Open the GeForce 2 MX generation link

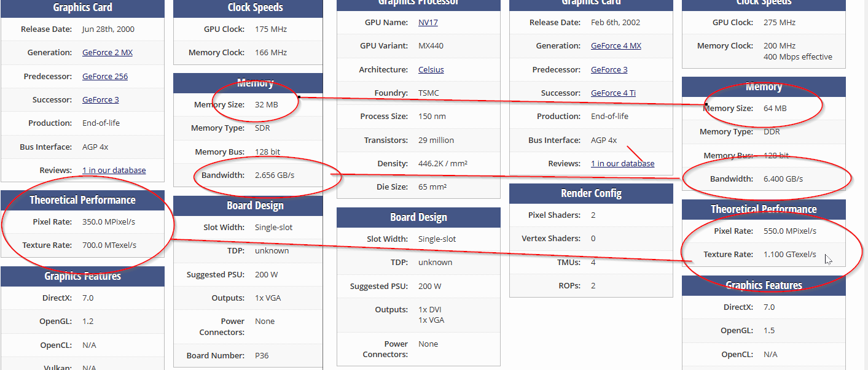pos(108,53)
